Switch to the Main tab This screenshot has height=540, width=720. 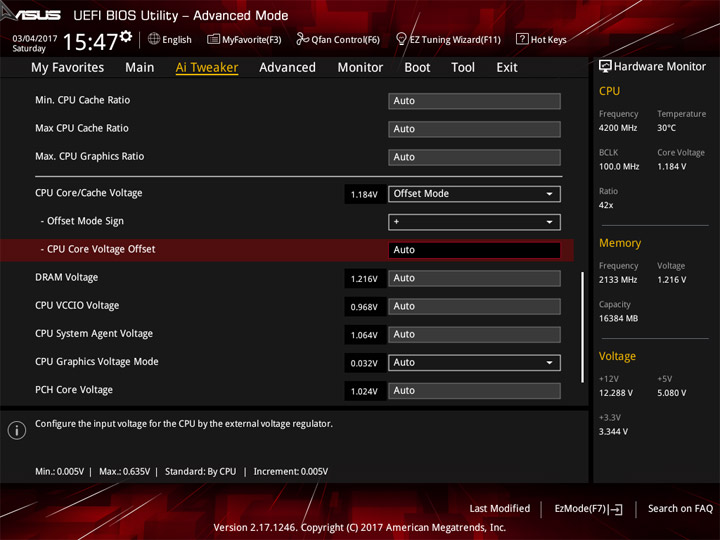140,68
